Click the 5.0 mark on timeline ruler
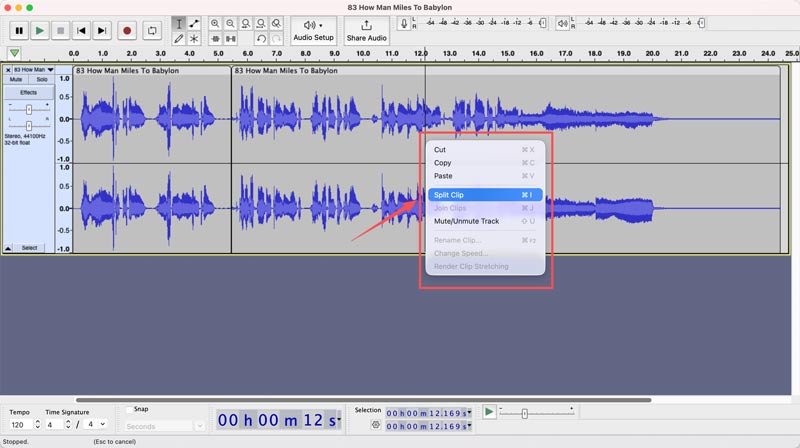 click(218, 53)
